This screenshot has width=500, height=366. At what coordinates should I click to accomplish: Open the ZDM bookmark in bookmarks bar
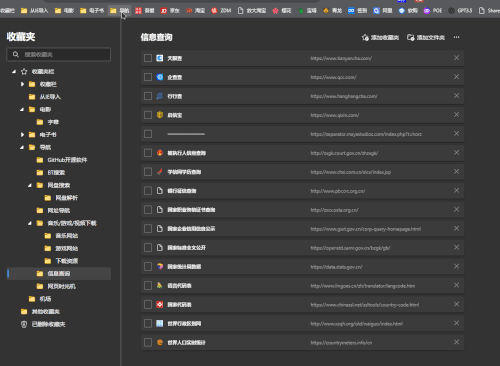221,11
